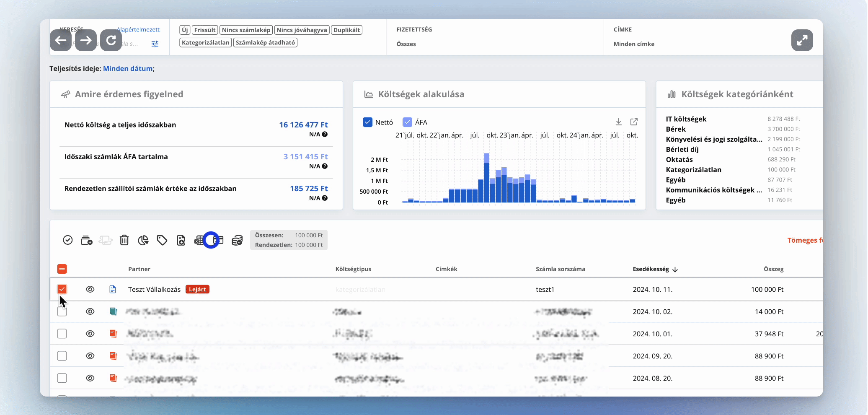
Task: Filter by Számlakép átadható chip
Action: click(265, 42)
